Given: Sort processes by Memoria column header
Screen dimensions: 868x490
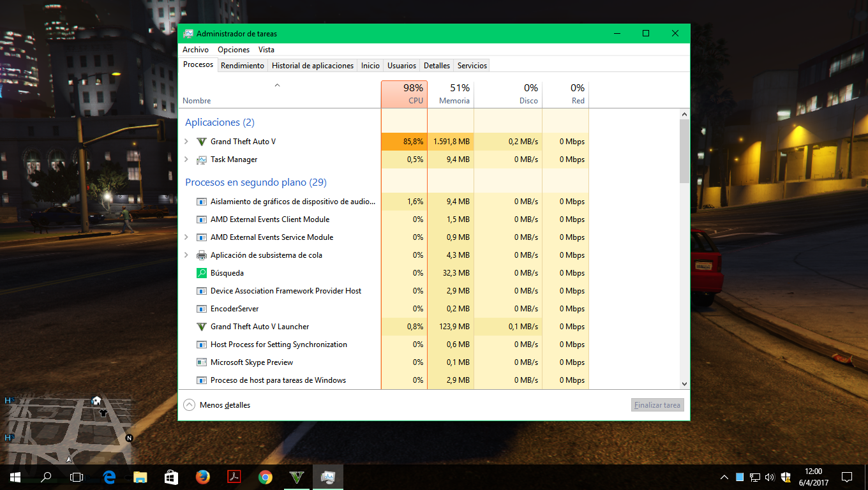Looking at the screenshot, I should point(451,94).
